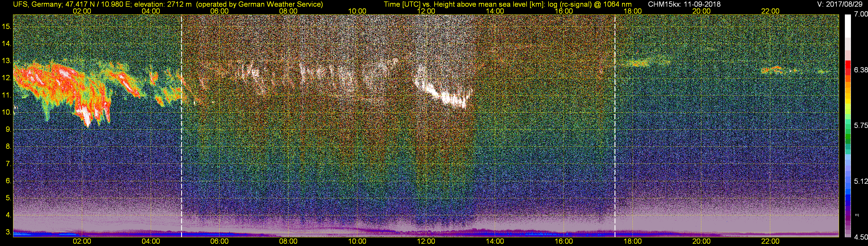
Task: Click the 10:00 label on the lower time axis
Action: click(357, 241)
